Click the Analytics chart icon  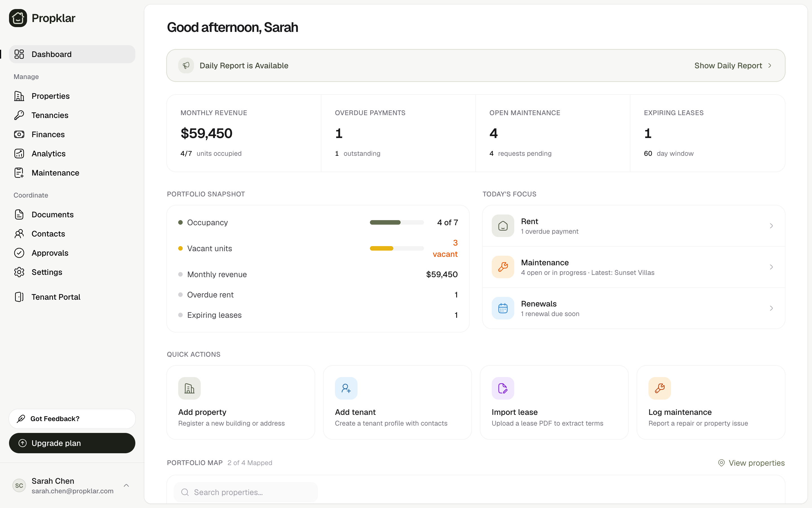(x=19, y=154)
